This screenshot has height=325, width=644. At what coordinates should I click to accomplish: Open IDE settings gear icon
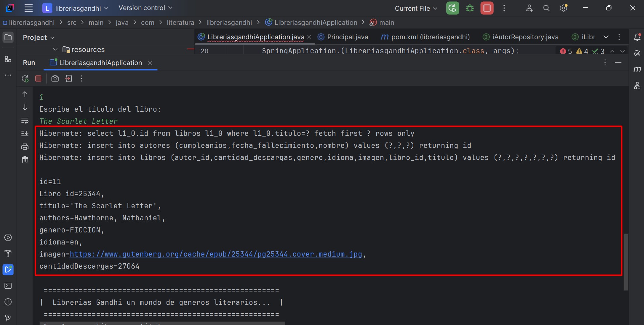[x=564, y=8]
